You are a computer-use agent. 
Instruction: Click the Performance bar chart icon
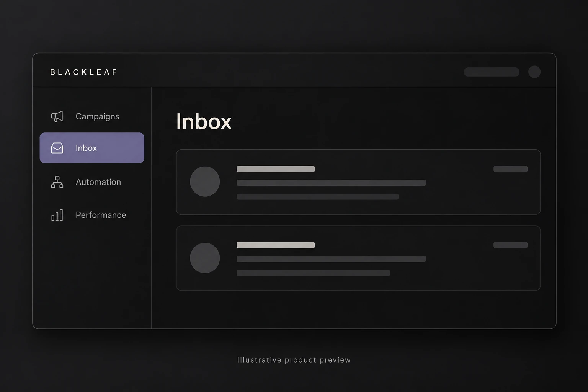coord(57,215)
